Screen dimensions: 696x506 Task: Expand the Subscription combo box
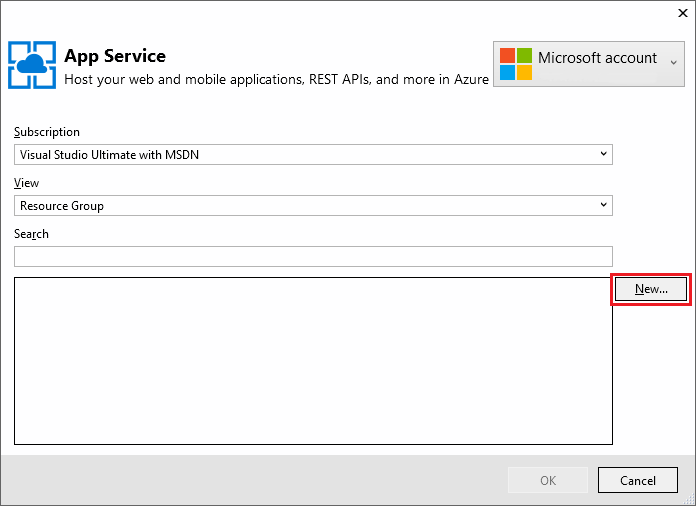[x=313, y=154]
